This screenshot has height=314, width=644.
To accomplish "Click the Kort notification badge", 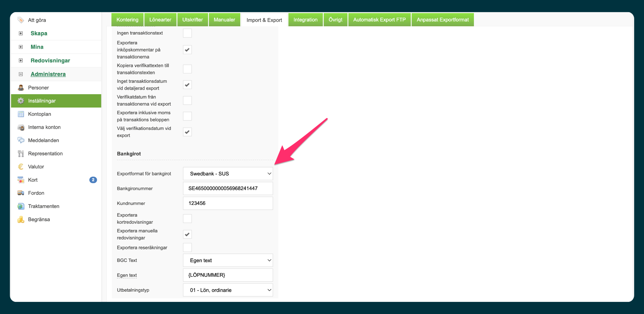I will [x=93, y=180].
